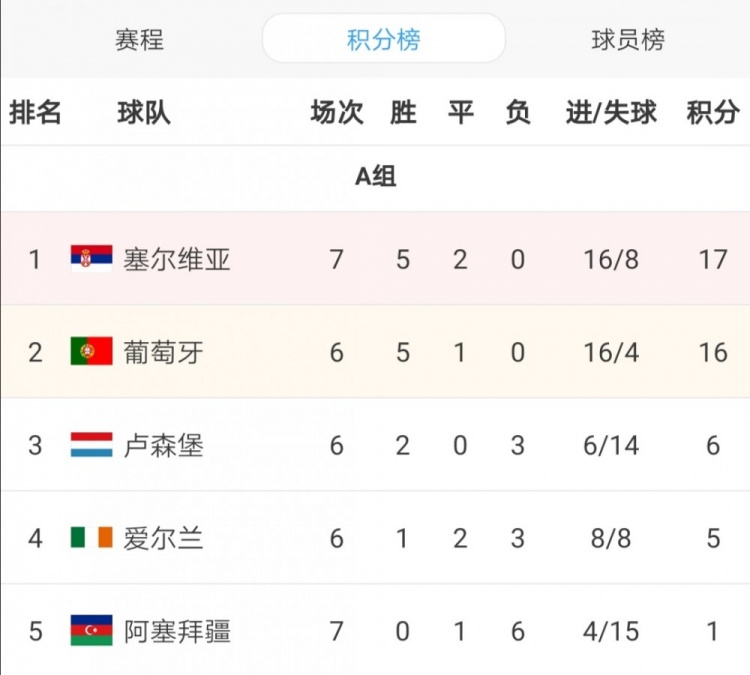Image resolution: width=750 pixels, height=675 pixels.
Task: Tap the 卢森堡 team name
Action: 163,446
